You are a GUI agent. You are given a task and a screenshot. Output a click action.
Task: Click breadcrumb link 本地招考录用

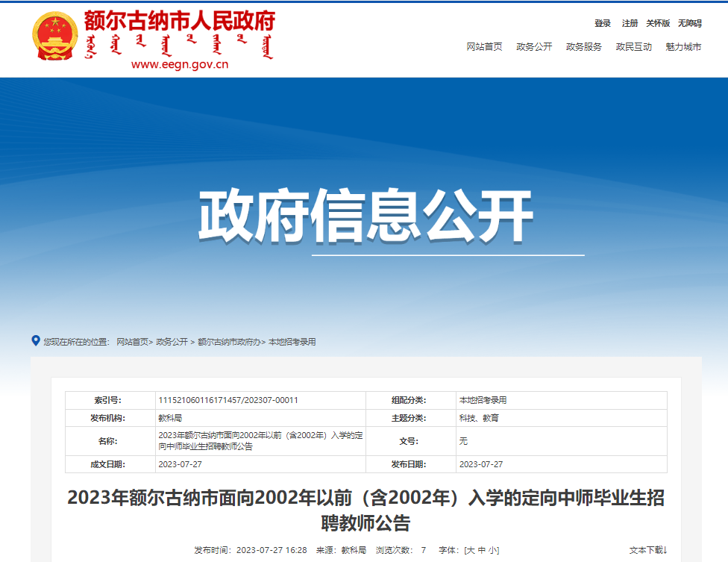coord(292,342)
